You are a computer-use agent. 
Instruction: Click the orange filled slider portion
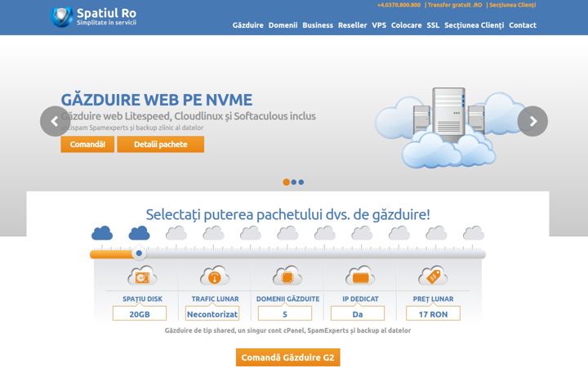(x=111, y=254)
